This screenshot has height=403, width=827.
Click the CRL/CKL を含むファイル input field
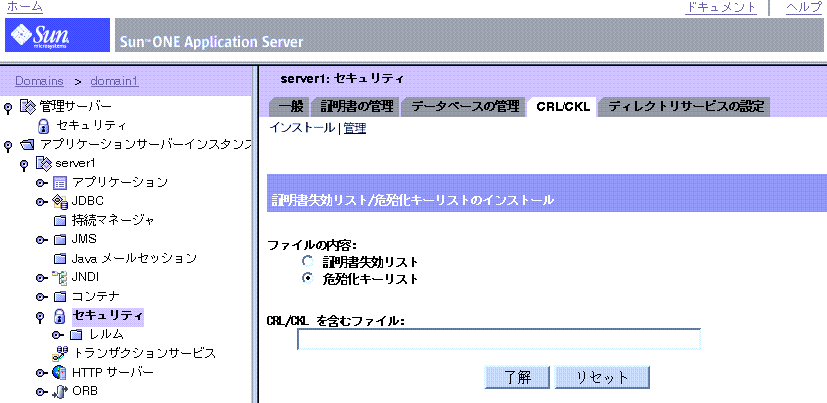click(499, 339)
